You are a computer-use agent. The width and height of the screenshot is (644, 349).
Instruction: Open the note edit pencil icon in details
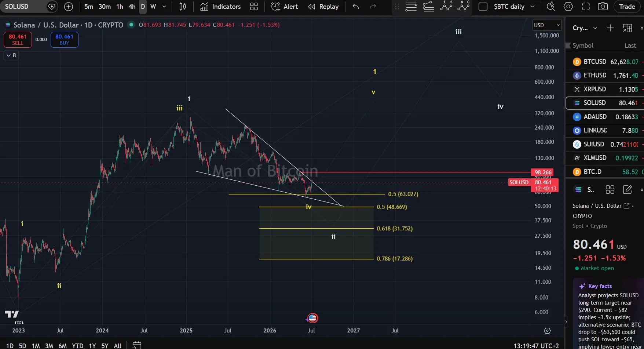pyautogui.click(x=627, y=189)
